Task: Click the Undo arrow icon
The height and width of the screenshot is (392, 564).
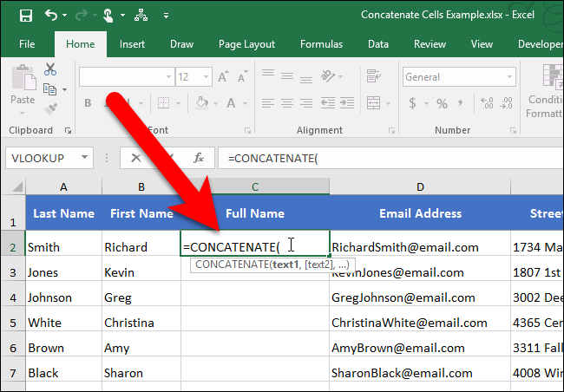Action: [51, 15]
